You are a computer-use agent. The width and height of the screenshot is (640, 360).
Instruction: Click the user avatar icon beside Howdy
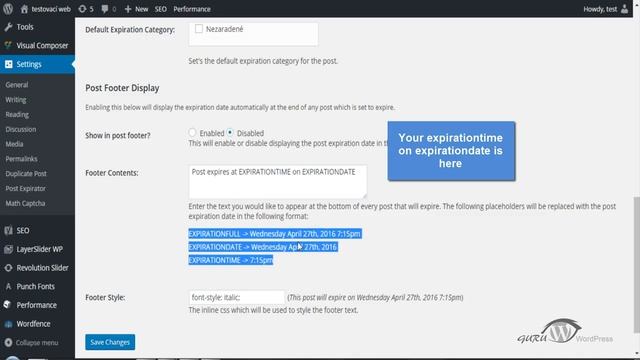click(624, 9)
